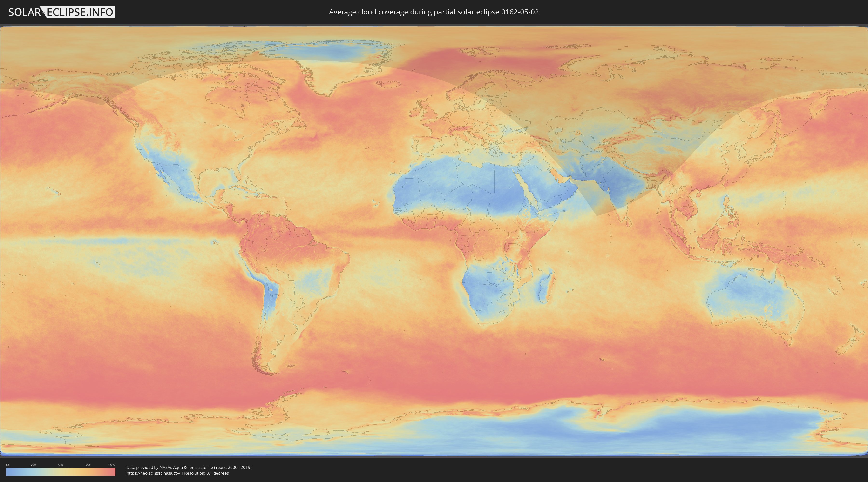Click the 75% label on legend
Screen dimensions: 868x482
[x=88, y=465]
